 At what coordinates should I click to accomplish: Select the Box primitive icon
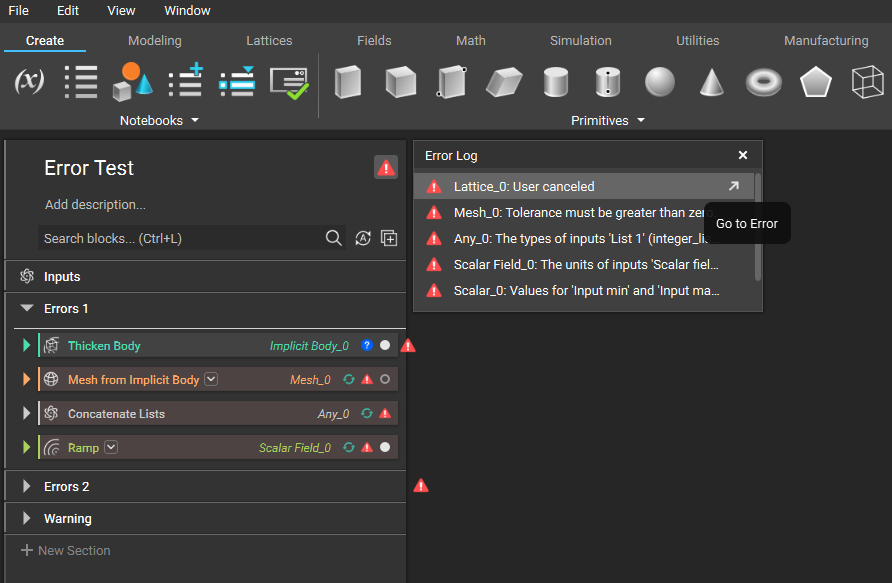(x=348, y=82)
